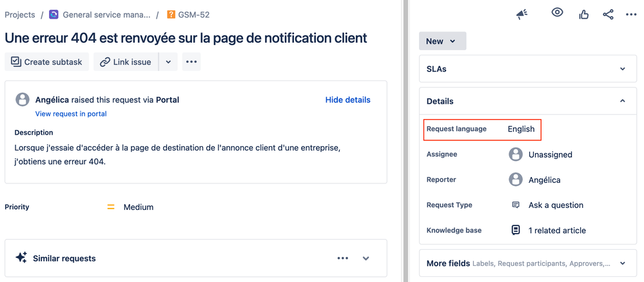Open Similar requests ellipsis menu
The image size is (644, 282).
click(x=342, y=258)
